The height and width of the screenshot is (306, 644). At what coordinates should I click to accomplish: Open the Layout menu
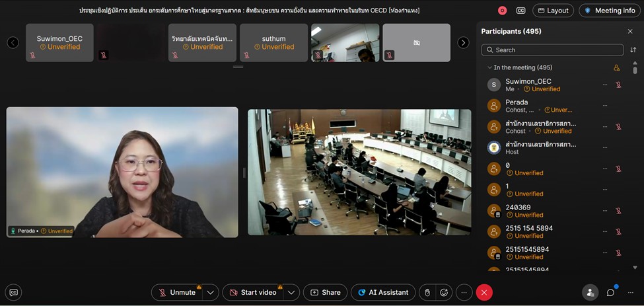click(x=553, y=11)
